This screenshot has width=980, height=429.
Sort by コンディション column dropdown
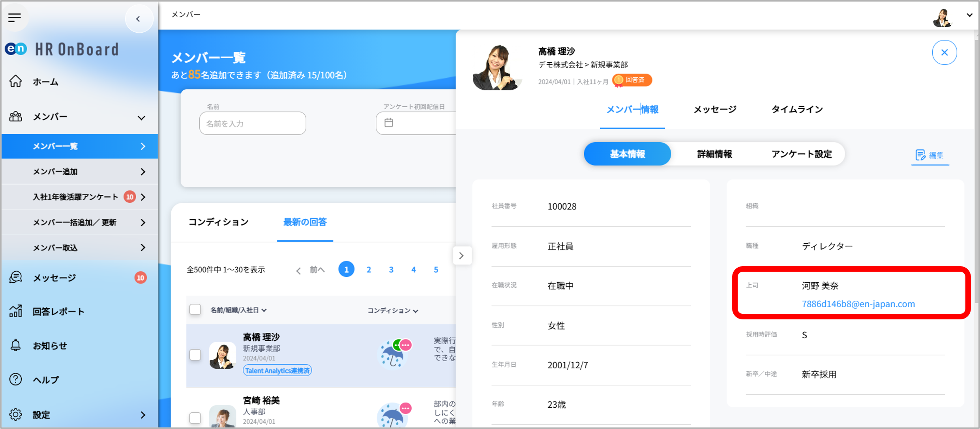393,311
